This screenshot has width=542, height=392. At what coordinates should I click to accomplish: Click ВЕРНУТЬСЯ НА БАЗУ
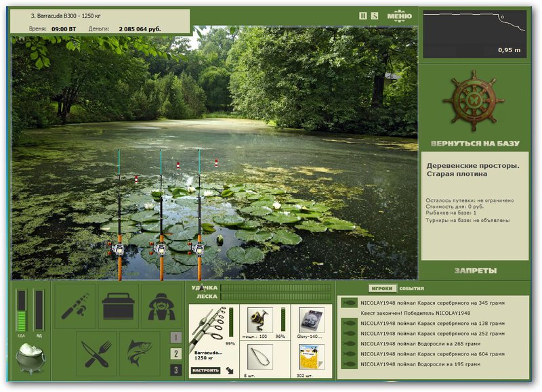click(475, 144)
